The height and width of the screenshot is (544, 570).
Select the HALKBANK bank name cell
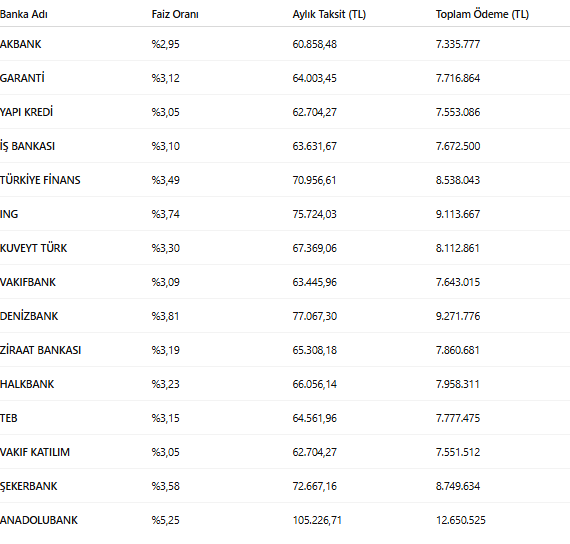[x=27, y=384]
